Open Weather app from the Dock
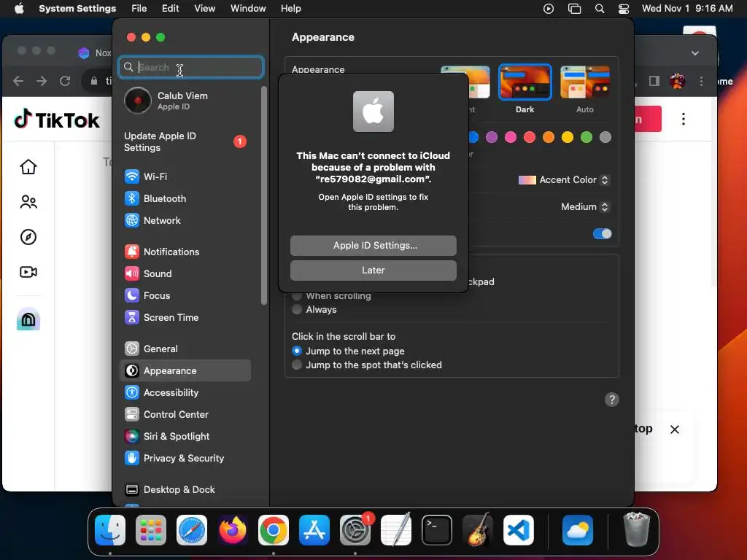 [x=578, y=530]
